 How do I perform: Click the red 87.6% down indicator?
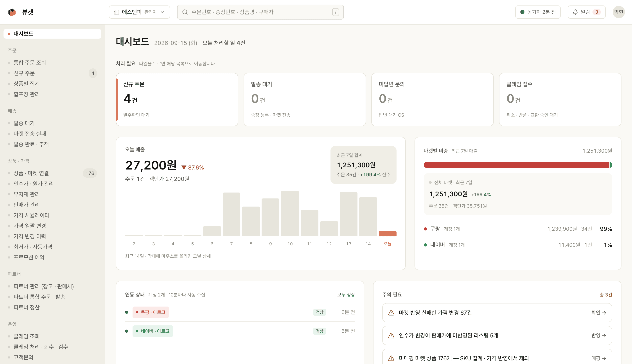[193, 168]
